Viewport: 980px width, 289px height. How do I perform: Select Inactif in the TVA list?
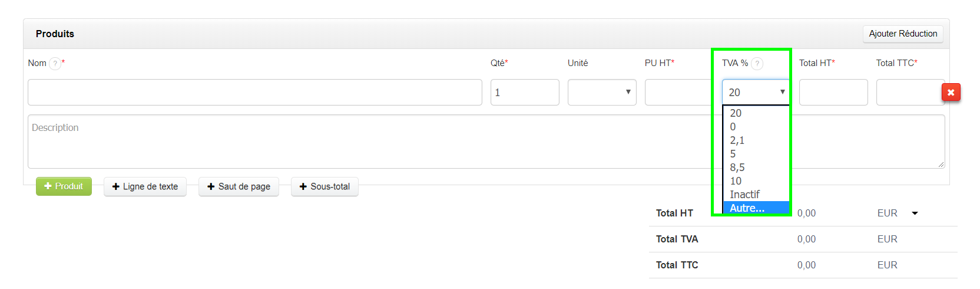(x=745, y=195)
